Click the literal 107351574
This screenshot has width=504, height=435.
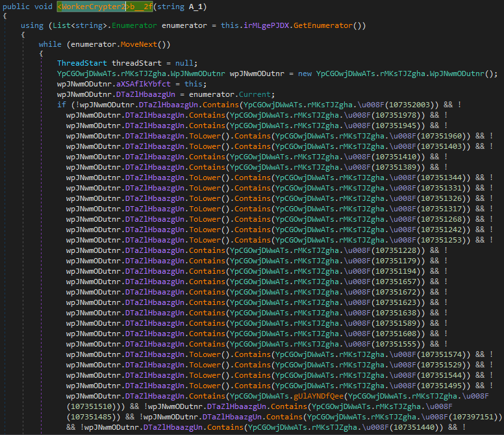(441, 354)
